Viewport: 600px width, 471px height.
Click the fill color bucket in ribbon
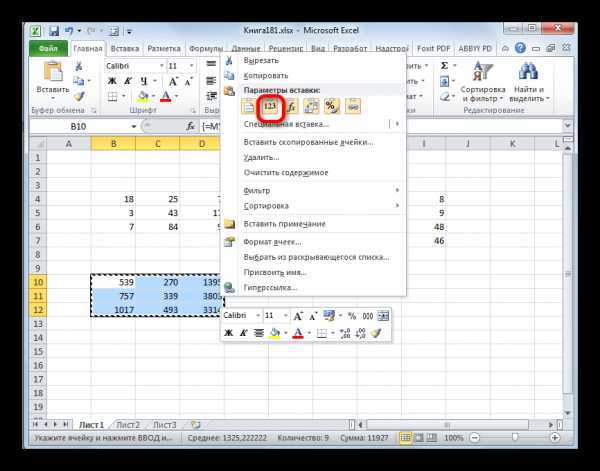pos(143,96)
